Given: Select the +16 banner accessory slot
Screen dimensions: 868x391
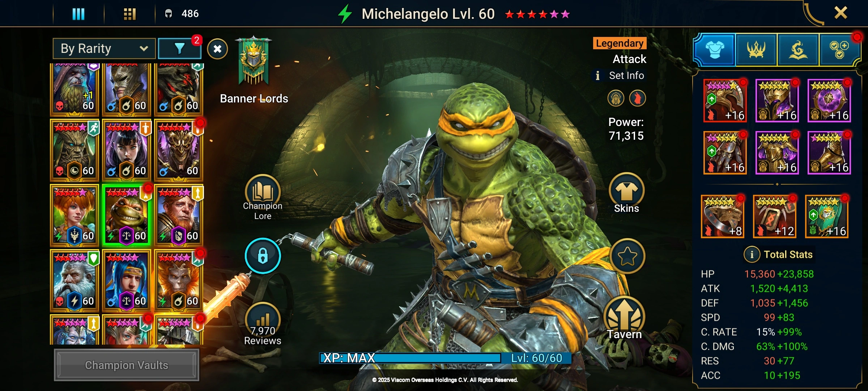Looking at the screenshot, I should click(827, 216).
